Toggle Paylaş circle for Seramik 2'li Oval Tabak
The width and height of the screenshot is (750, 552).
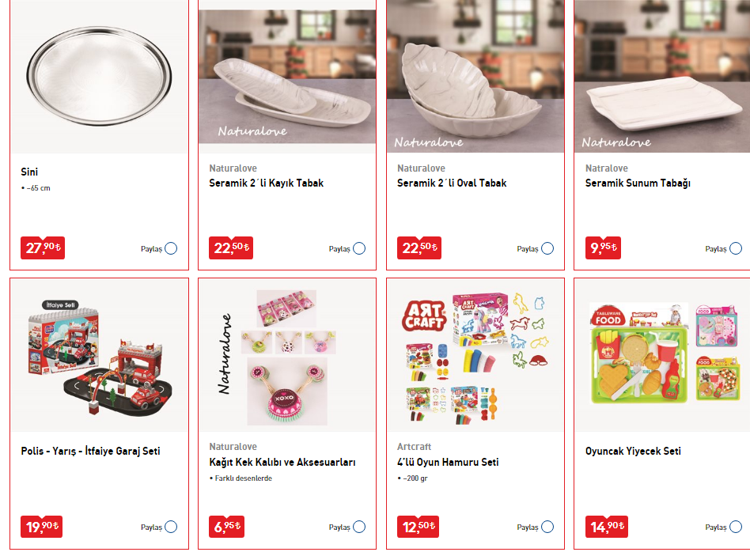coord(548,249)
